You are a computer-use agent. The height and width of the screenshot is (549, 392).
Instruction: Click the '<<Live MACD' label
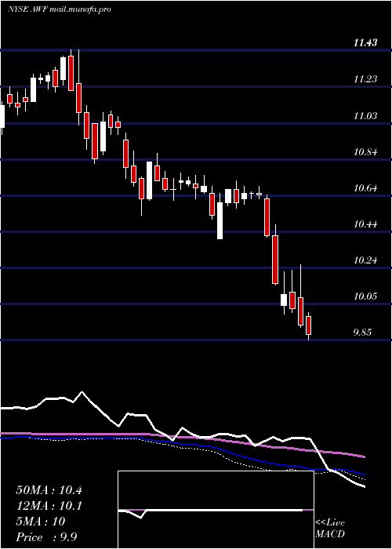[330, 529]
